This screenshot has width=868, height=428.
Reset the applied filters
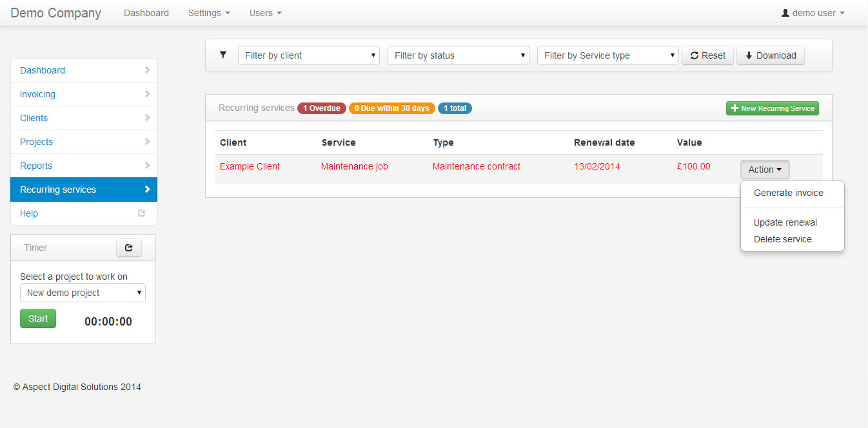[x=707, y=55]
